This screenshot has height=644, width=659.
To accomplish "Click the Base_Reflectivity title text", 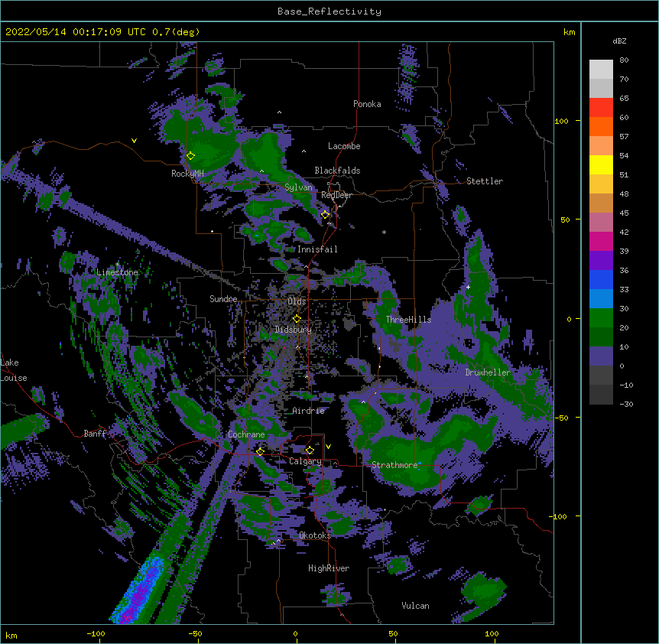I will click(x=329, y=11).
